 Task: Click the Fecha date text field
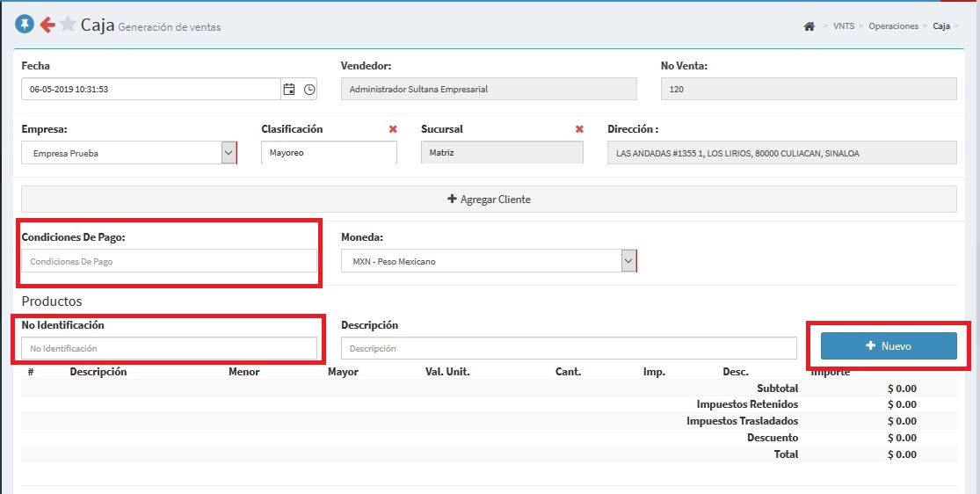point(149,89)
